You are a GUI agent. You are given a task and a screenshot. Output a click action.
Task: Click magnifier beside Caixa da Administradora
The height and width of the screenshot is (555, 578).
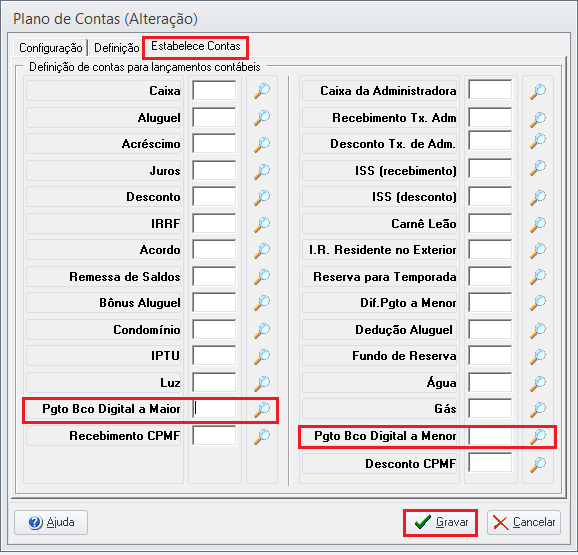[538, 91]
